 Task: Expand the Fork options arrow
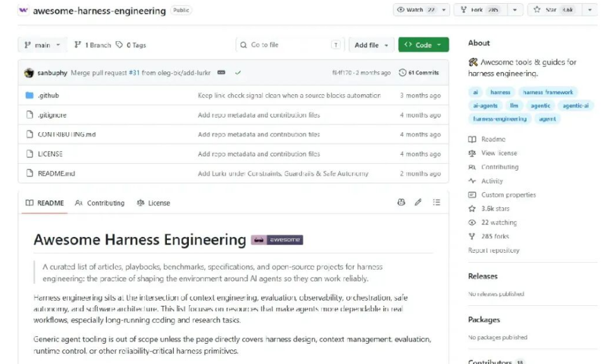[515, 10]
